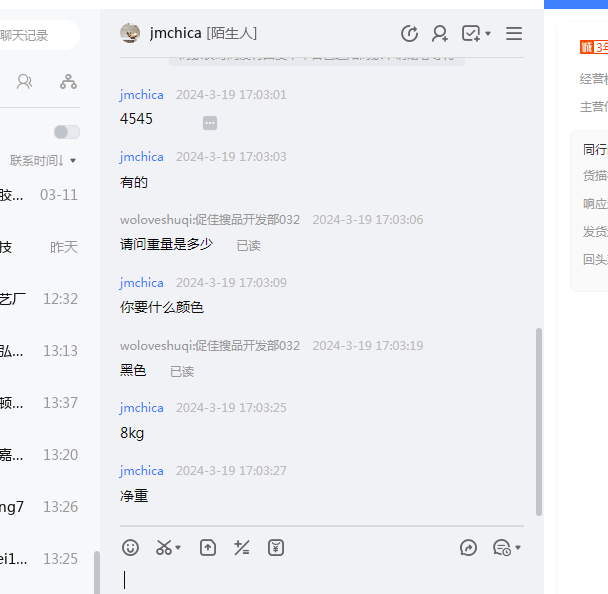The image size is (608, 594).
Task: Expand dropdown next to chat record icon
Action: tap(518, 548)
